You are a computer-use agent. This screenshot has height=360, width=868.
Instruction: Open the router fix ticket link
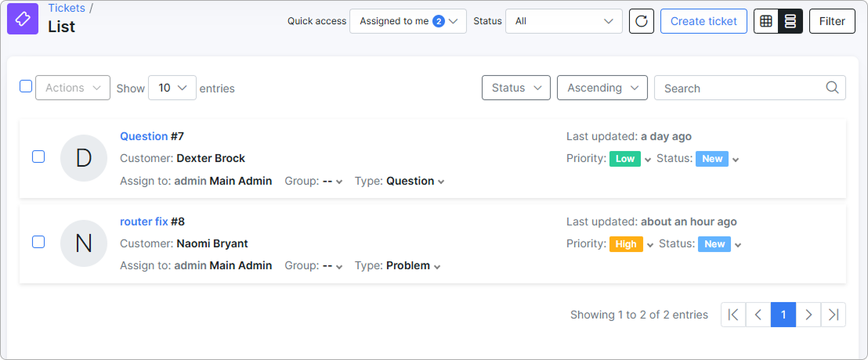(x=144, y=221)
